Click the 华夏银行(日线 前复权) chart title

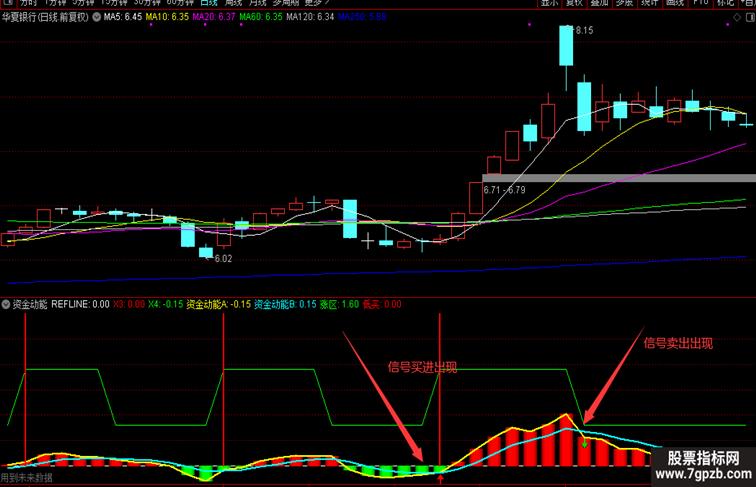click(45, 17)
